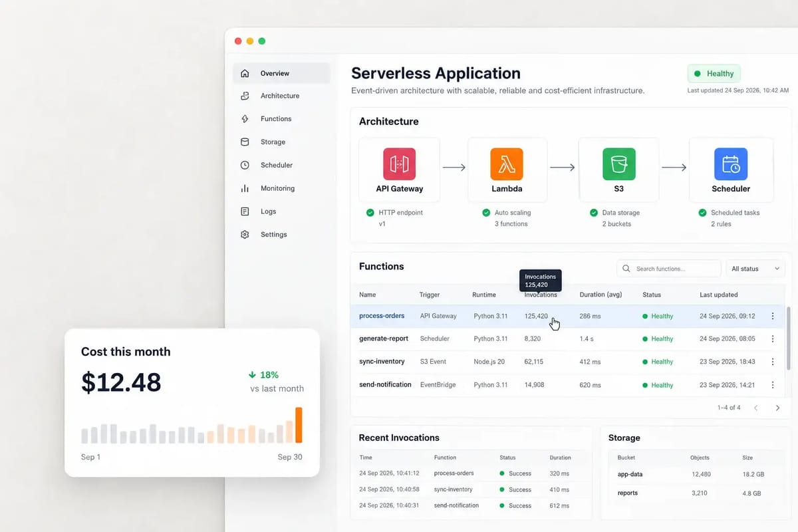Click the Duration (avg) column header
798x532 pixels.
602,295
